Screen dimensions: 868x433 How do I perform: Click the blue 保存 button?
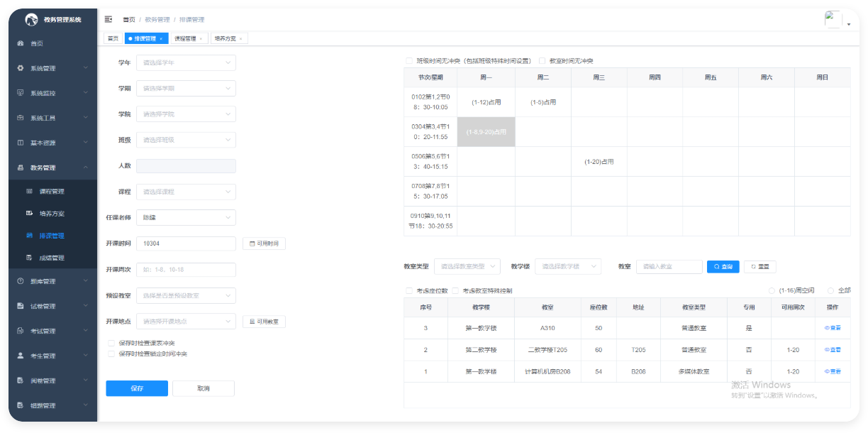[x=137, y=388]
